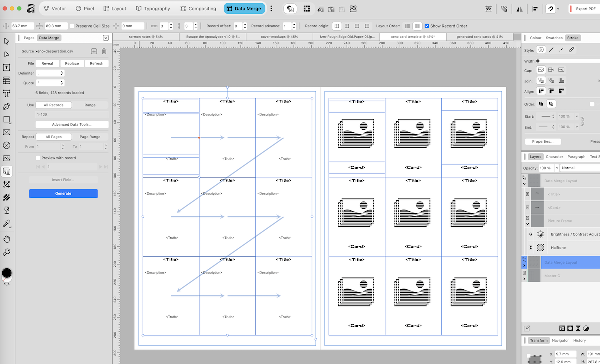Viewport: 600px width, 364px height.
Task: Select the Move tool
Action: pyautogui.click(x=7, y=41)
